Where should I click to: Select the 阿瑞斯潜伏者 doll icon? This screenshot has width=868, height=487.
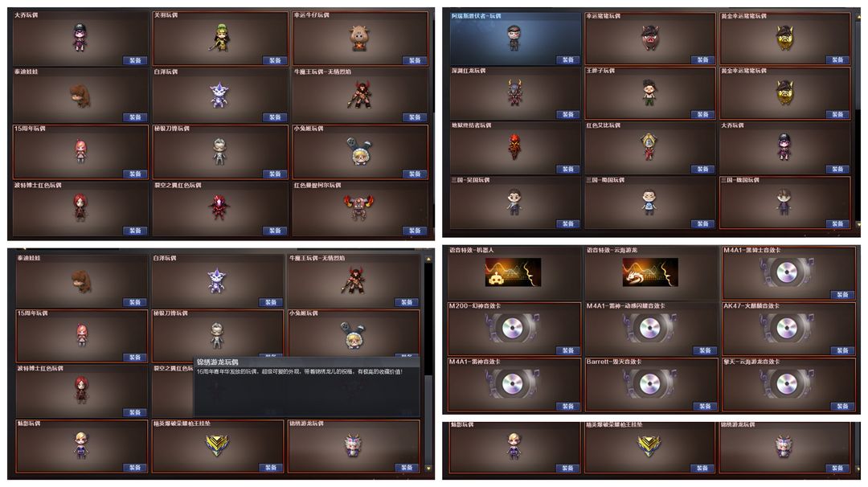pyautogui.click(x=514, y=38)
